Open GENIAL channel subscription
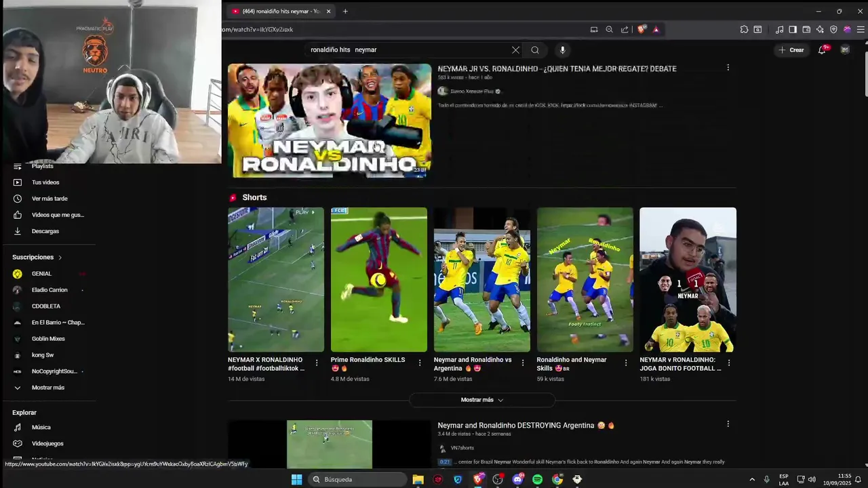The width and height of the screenshot is (868, 488). pos(41,274)
